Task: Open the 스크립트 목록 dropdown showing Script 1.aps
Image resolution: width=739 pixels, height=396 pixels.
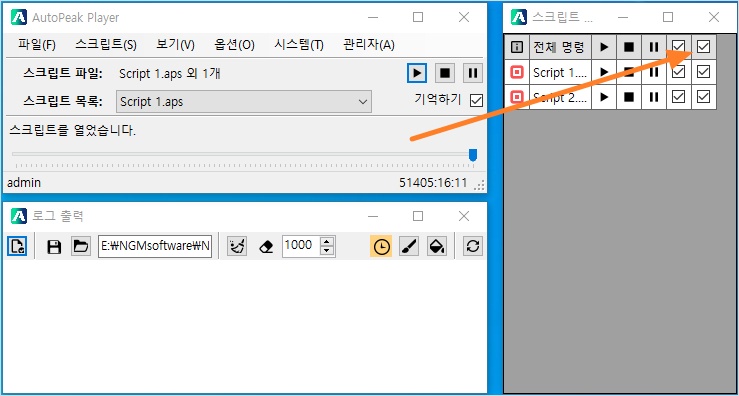Action: point(244,102)
